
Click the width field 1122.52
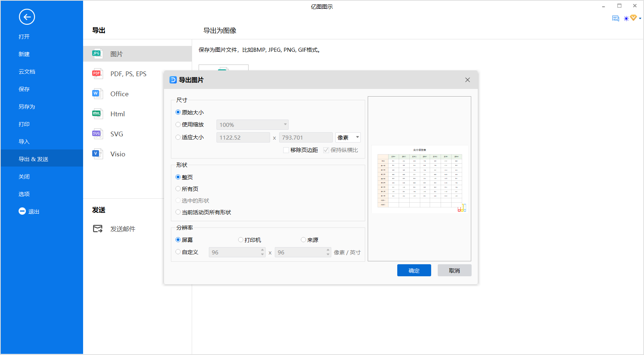243,137
